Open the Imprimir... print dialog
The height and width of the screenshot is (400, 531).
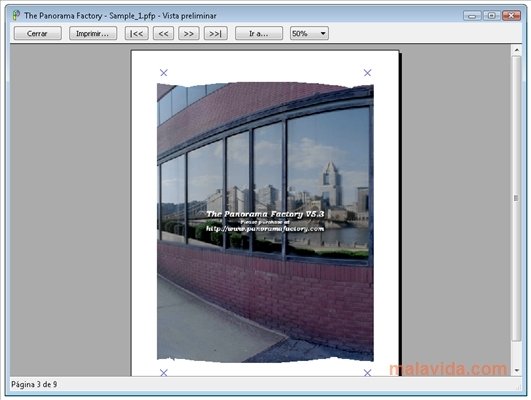pos(93,34)
